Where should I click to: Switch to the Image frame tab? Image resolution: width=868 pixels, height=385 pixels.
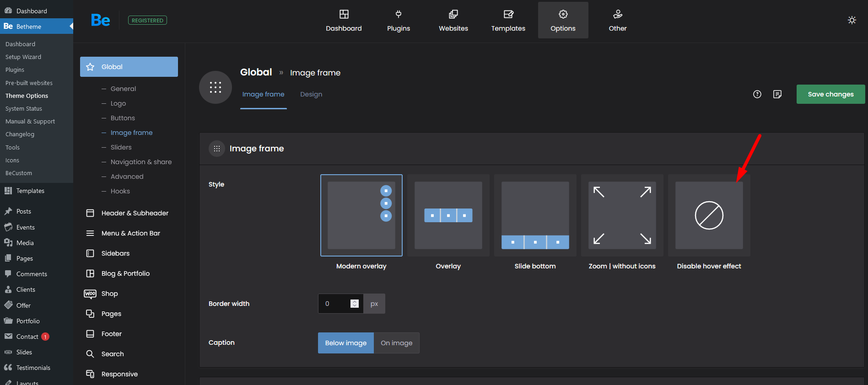[x=263, y=94]
